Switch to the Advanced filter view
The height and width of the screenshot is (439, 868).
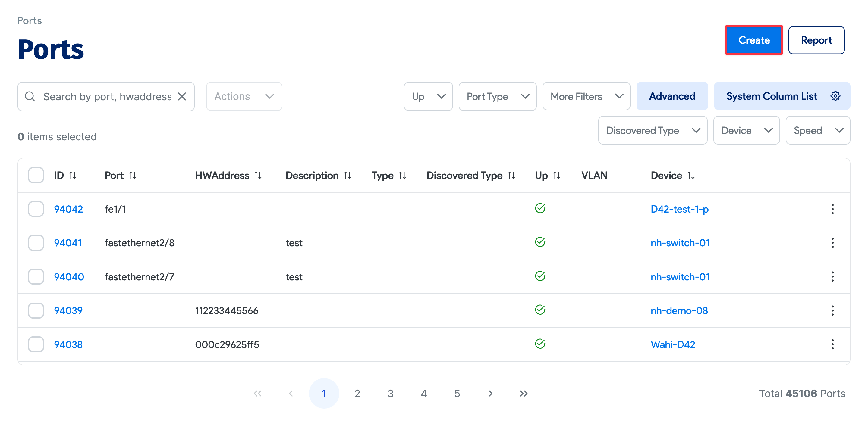click(x=672, y=96)
